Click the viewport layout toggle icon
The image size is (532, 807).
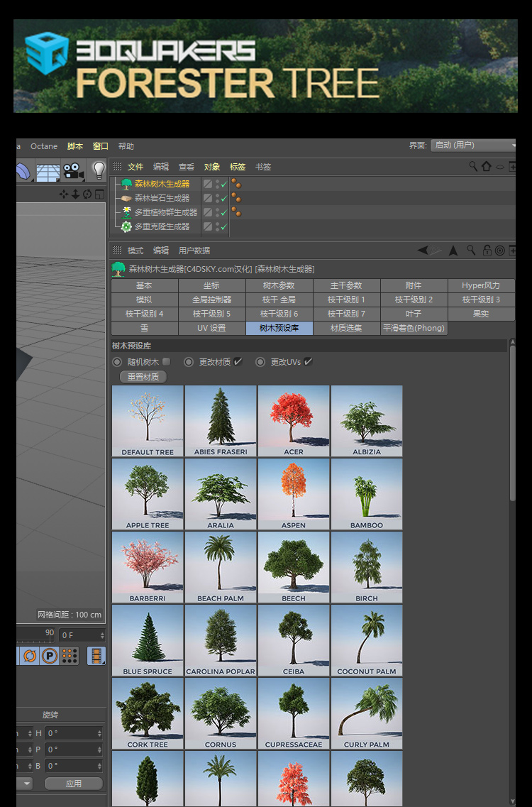(100, 194)
